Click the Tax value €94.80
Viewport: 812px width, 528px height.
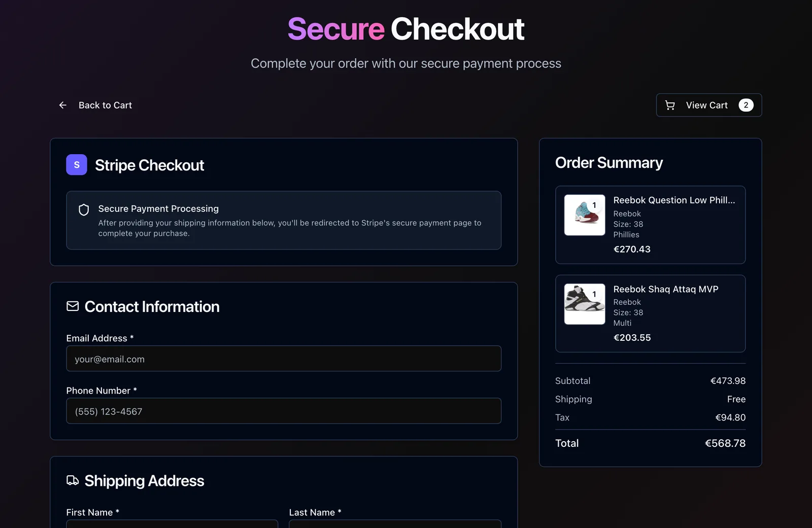tap(730, 417)
